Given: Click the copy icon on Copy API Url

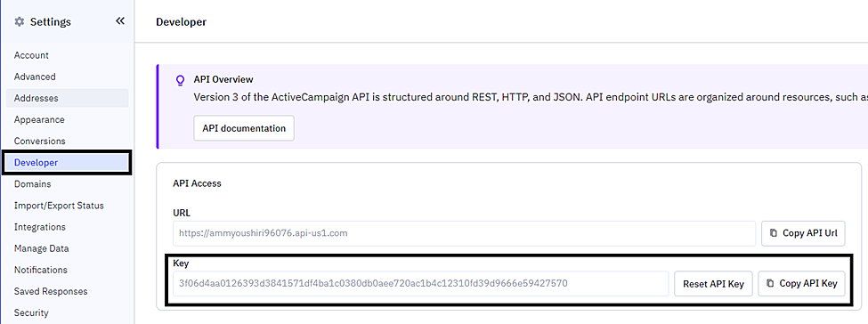Looking at the screenshot, I should [774, 233].
